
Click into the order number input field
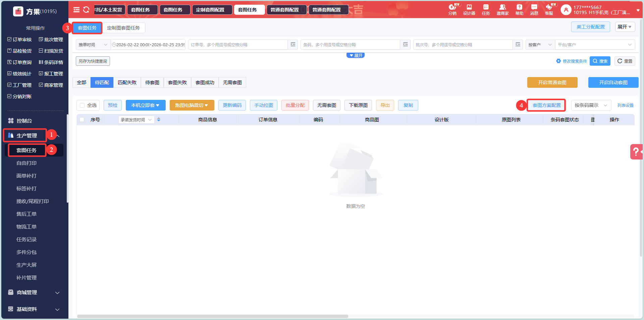[238, 45]
